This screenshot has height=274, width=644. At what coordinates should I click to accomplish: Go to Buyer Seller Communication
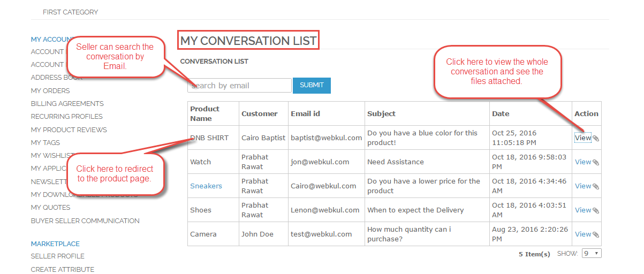point(85,220)
